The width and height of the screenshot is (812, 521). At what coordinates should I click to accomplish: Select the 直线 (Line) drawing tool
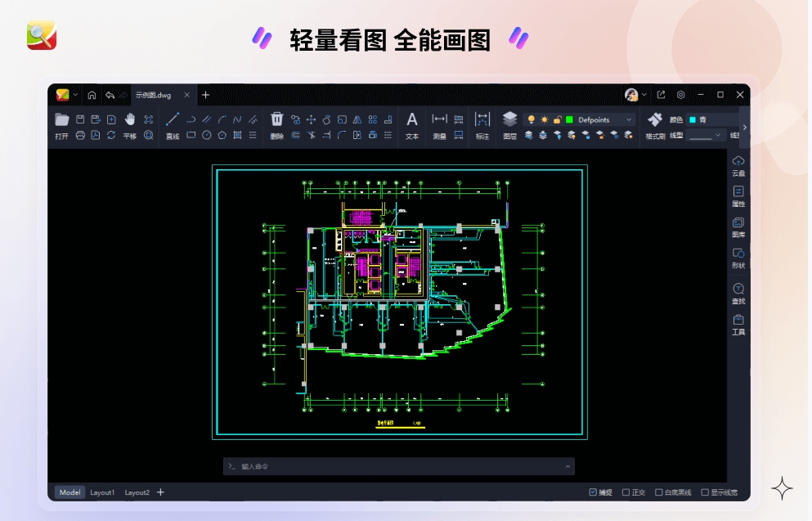point(172,128)
